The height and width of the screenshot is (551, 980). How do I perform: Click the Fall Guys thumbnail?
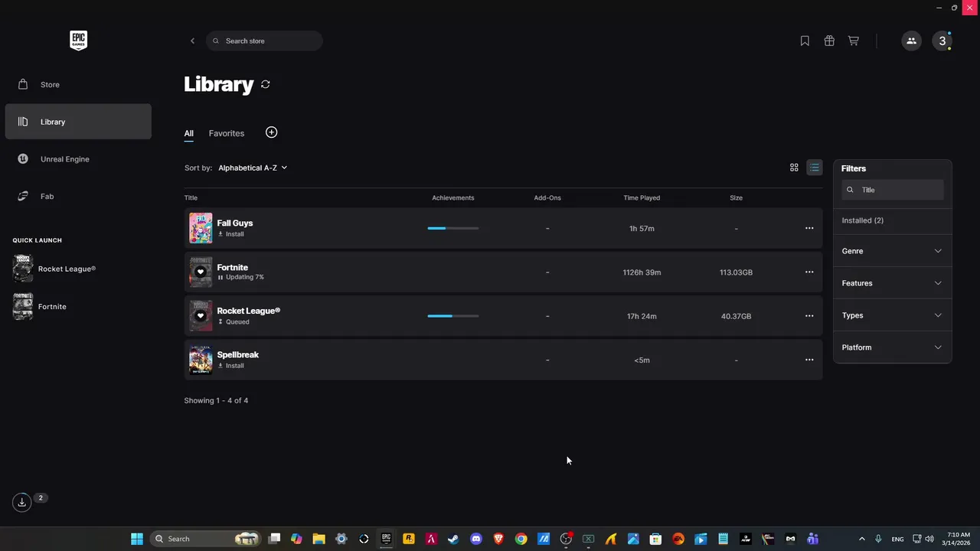coord(201,228)
